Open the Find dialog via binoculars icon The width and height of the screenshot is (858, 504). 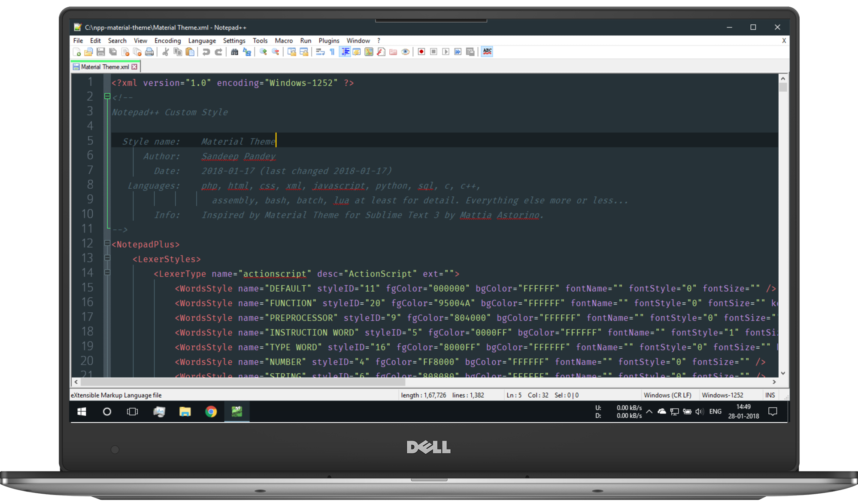(x=234, y=51)
